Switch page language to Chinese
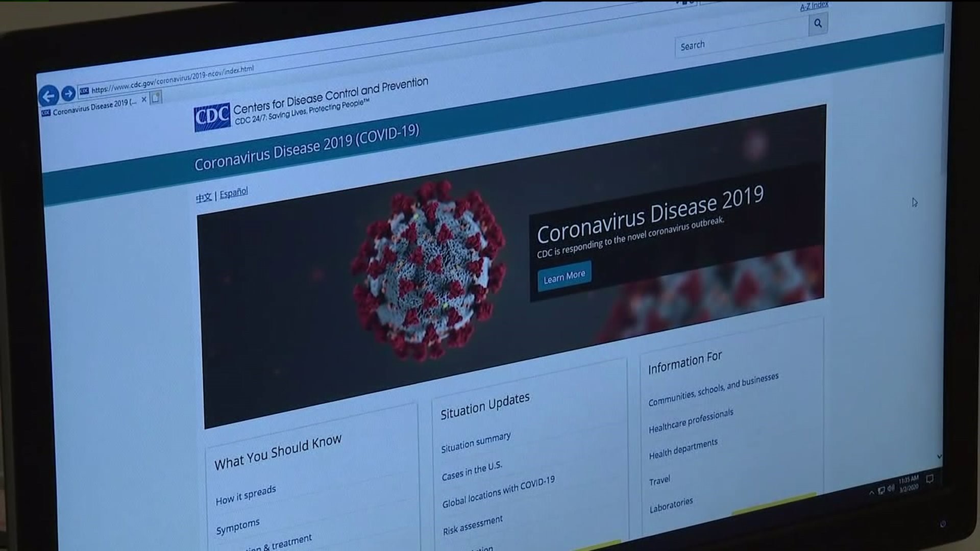Viewport: 980px width, 551px height. coord(203,197)
